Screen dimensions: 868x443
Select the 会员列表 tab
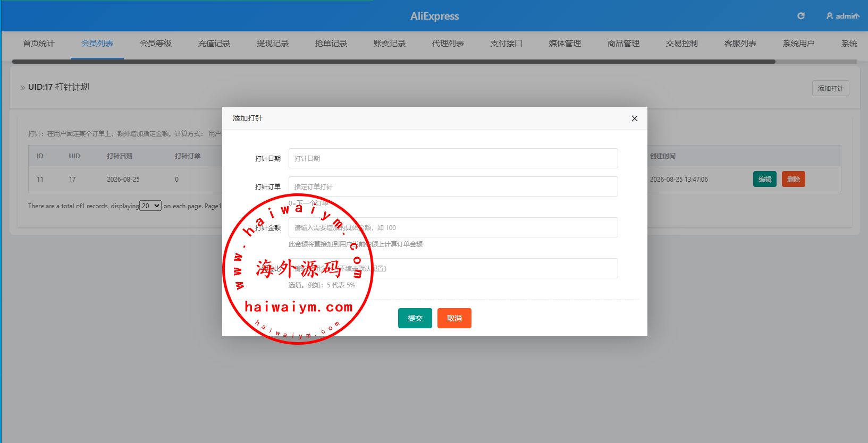click(x=97, y=44)
